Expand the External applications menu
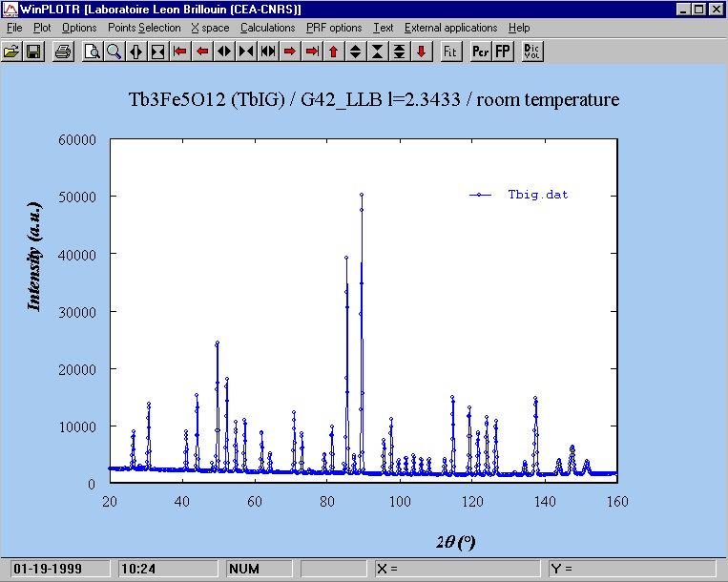The image size is (728, 582). [x=450, y=28]
